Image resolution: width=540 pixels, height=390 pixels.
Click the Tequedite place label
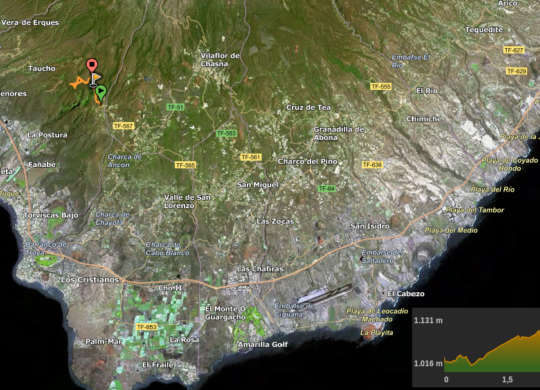484,30
